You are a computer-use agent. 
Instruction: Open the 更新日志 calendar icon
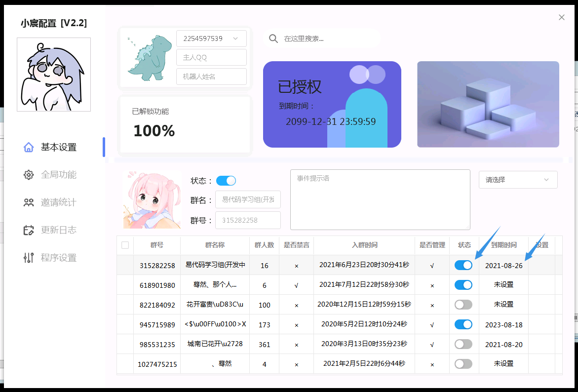29,230
